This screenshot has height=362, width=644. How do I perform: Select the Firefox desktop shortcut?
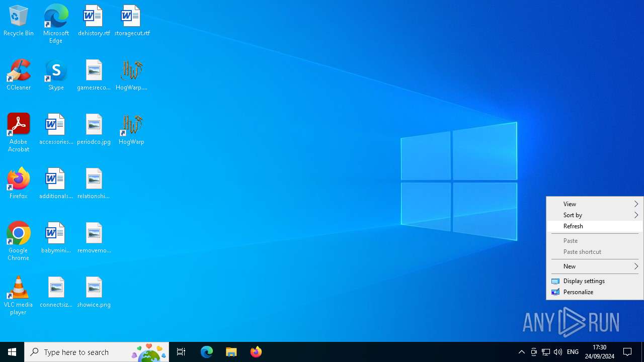click(x=19, y=184)
